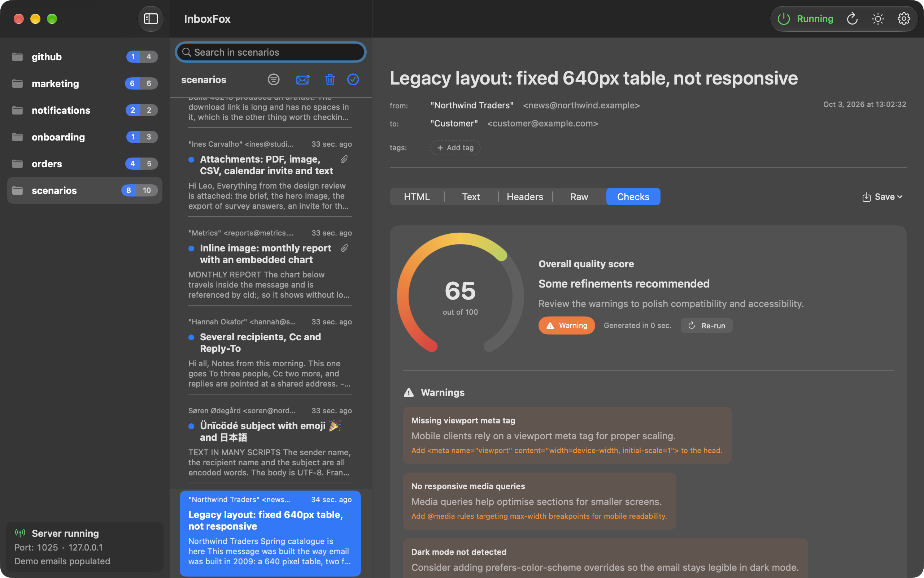The width and height of the screenshot is (924, 578).
Task: Click the paperclip icon on Attachments email
Action: (344, 159)
